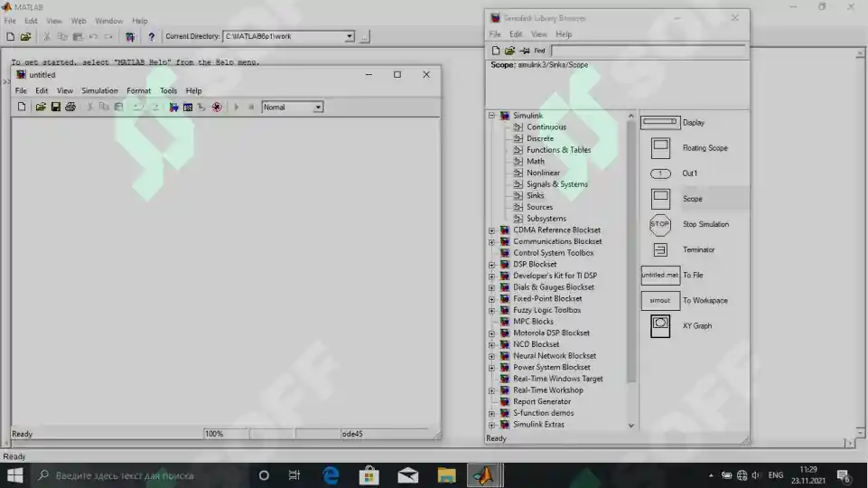868x488 pixels.
Task: Click the Find search field in Library Browser
Action: click(649, 51)
